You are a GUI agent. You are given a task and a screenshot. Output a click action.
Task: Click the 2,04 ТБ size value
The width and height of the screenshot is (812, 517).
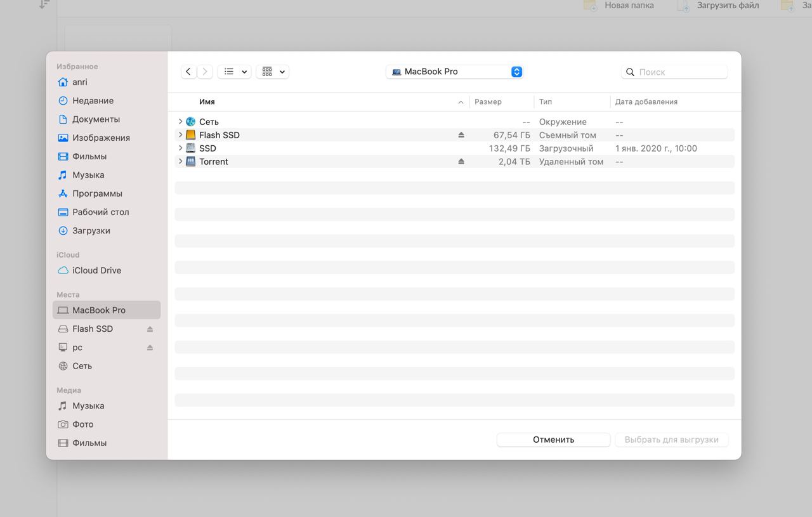[x=514, y=162]
